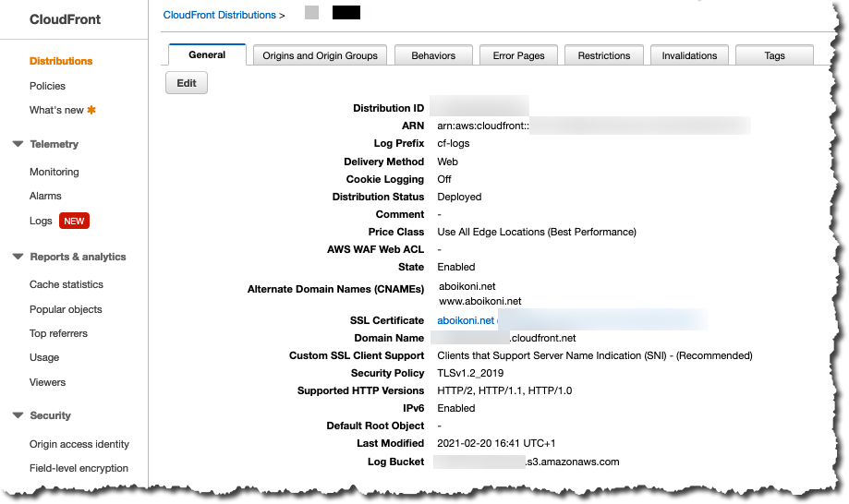Collapse the Security section arrow
Image resolution: width=849 pixels, height=504 pixels.
pos(18,415)
